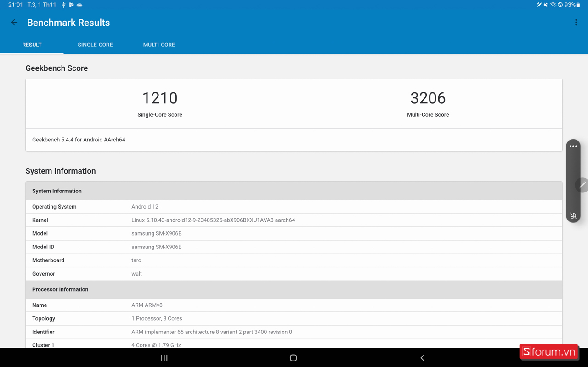Tap the multi-core score 3206

click(428, 98)
